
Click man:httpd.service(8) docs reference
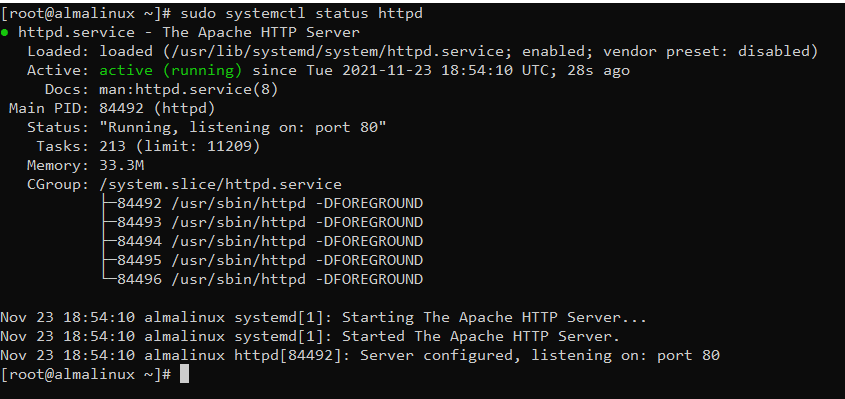pyautogui.click(x=189, y=90)
